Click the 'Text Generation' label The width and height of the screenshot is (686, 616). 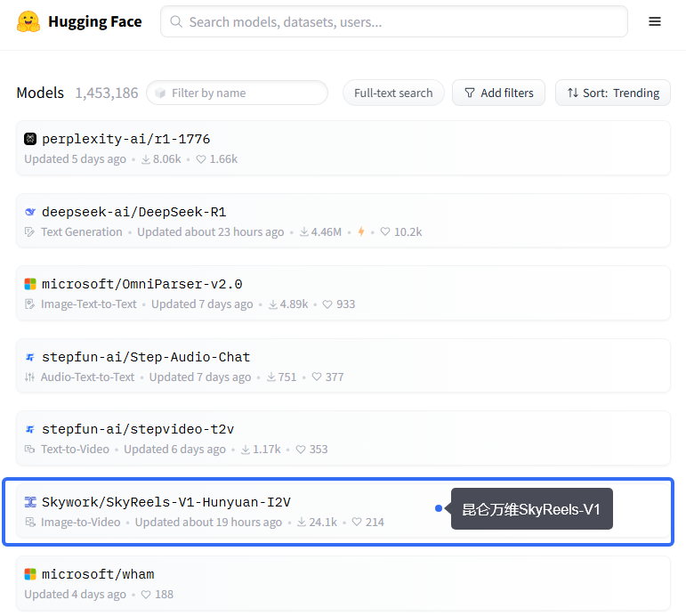(x=82, y=232)
